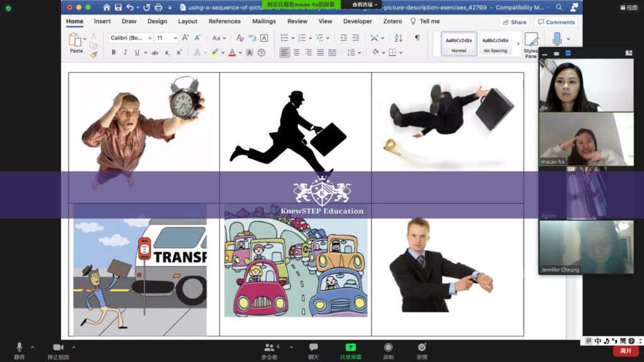
Task: Click the Comments button in Word
Action: 556,22
